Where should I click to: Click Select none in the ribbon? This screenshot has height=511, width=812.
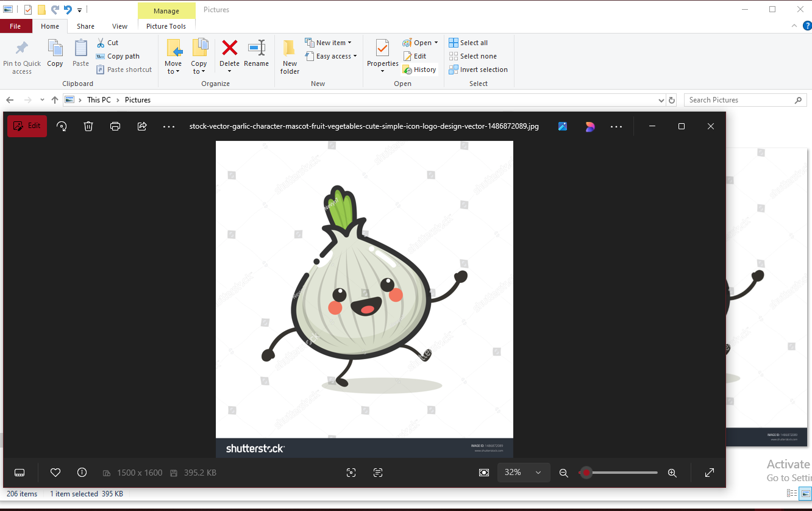click(472, 56)
